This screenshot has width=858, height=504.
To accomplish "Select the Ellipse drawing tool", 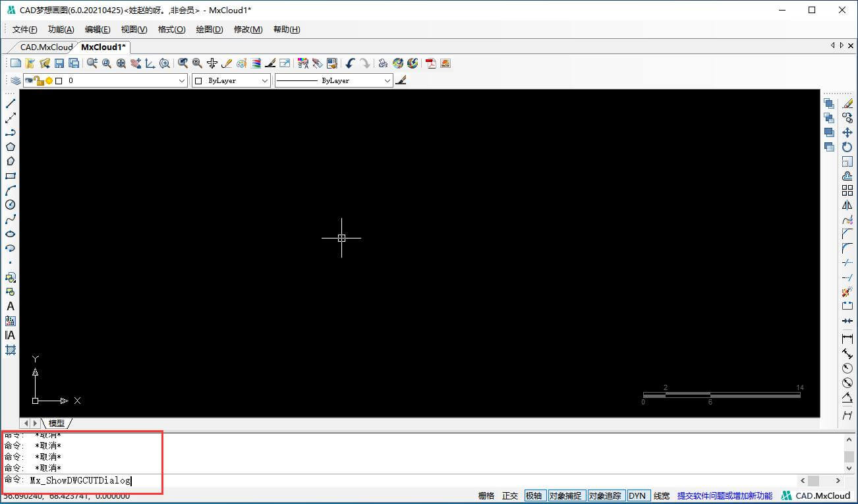I will [11, 234].
